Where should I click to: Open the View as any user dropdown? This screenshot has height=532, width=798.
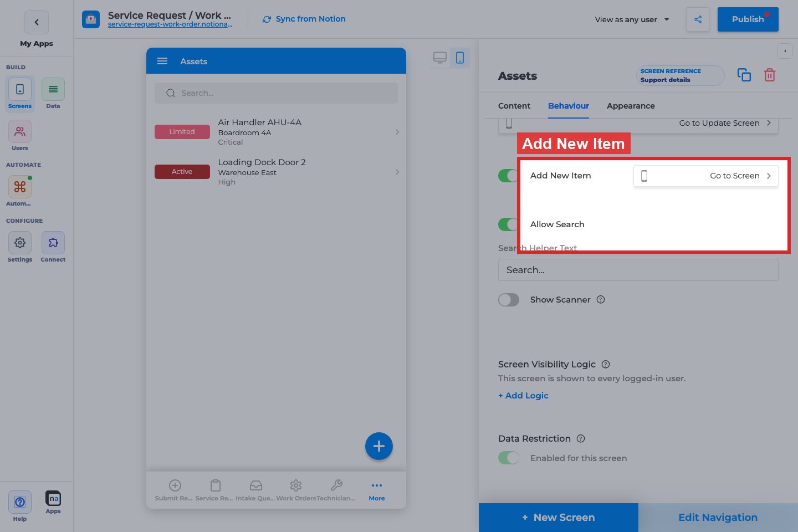632,19
